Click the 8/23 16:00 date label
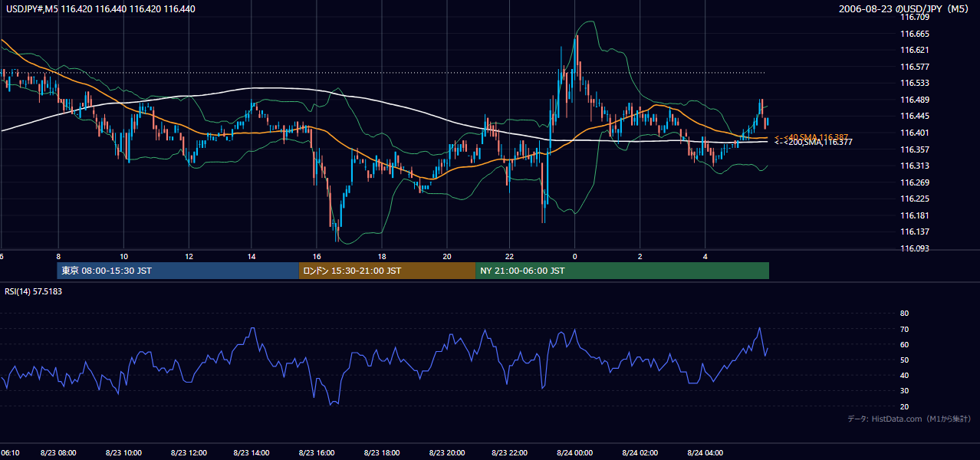Image resolution: width=980 pixels, height=460 pixels. coord(317,453)
